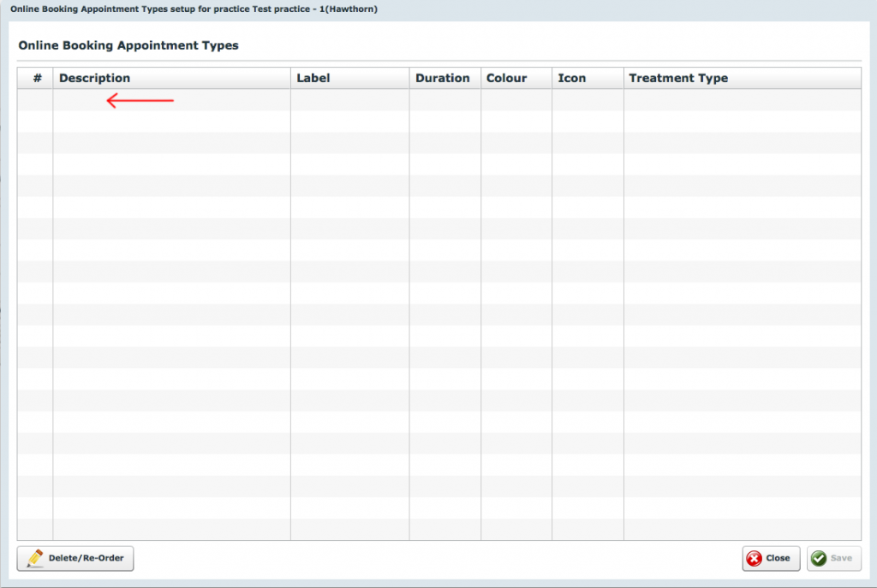Select the Icon column header
Image resolution: width=877 pixels, height=588 pixels.
click(588, 78)
